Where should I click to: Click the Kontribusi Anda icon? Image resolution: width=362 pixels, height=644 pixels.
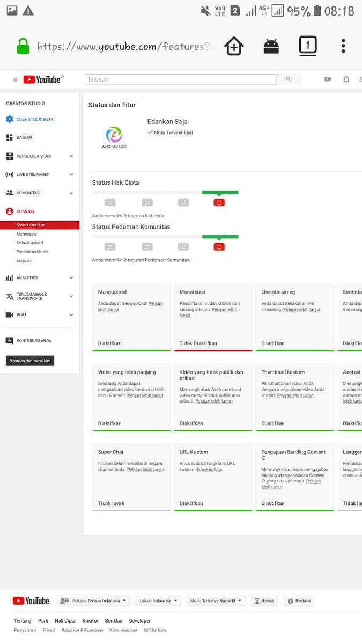pyautogui.click(x=9, y=341)
